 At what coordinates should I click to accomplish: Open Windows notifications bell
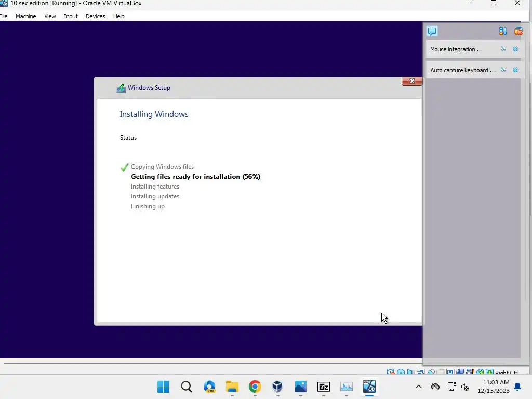(x=518, y=387)
